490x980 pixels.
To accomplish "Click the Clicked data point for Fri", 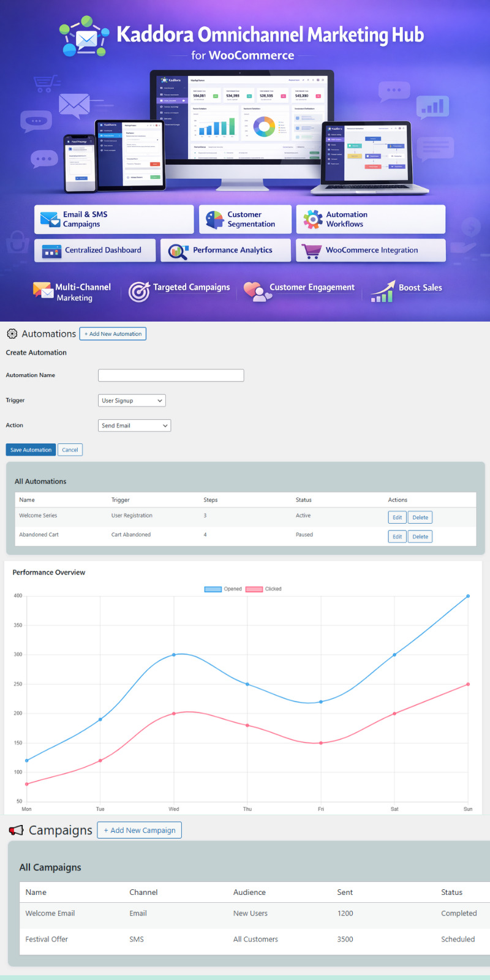I will click(x=321, y=743).
